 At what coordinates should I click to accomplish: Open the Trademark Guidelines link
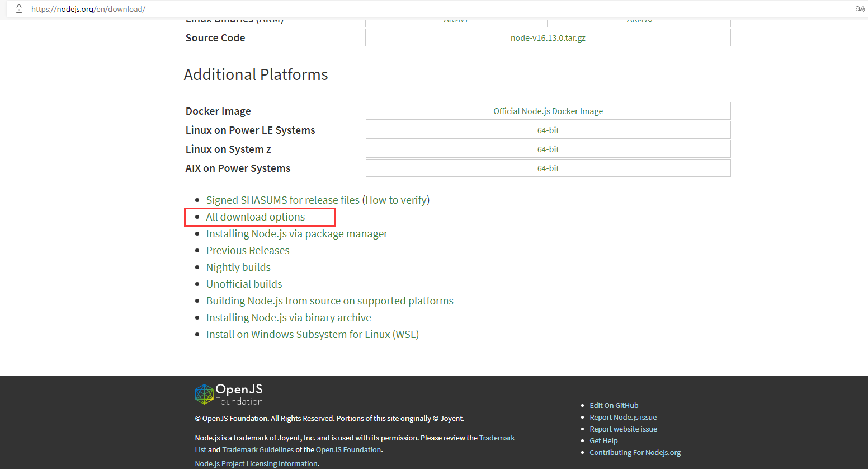pyautogui.click(x=258, y=450)
